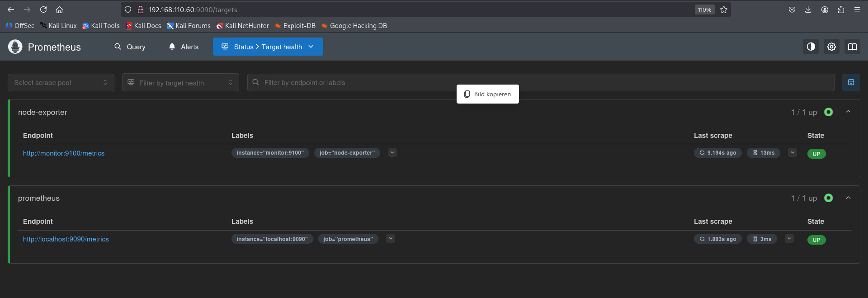Click the Prometheus logo icon
868x298 pixels.
pyautogui.click(x=15, y=47)
